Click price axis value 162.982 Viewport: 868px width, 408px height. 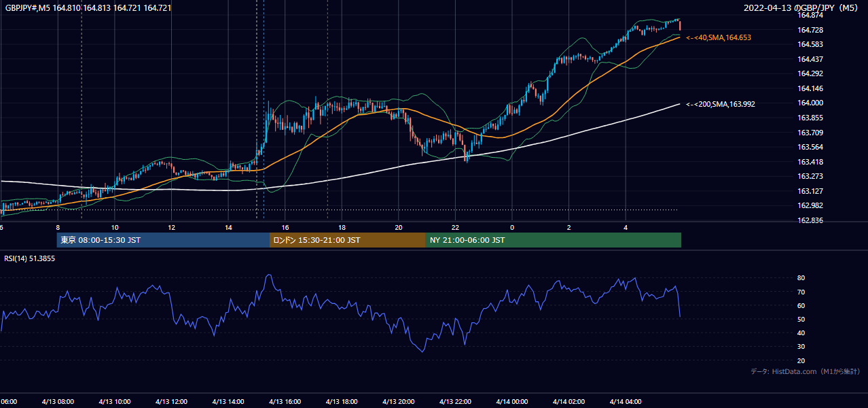(810, 206)
